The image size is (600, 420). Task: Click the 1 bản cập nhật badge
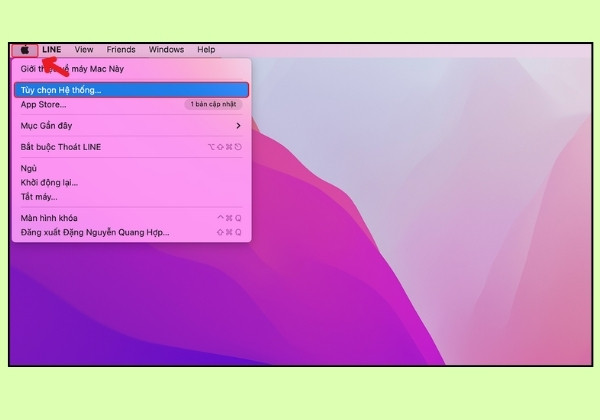(213, 104)
